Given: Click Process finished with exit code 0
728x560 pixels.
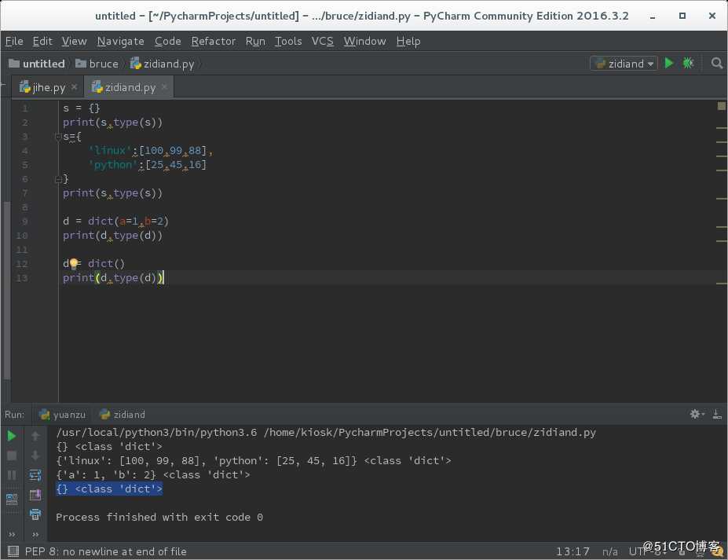Looking at the screenshot, I should 159,518.
